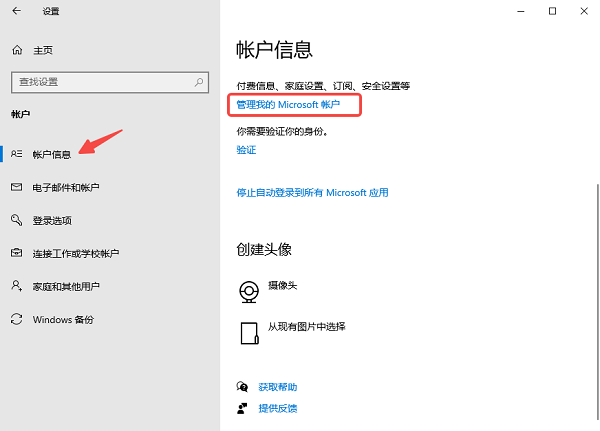
Task: Click the Windows 备份 sync icon
Action: click(17, 319)
